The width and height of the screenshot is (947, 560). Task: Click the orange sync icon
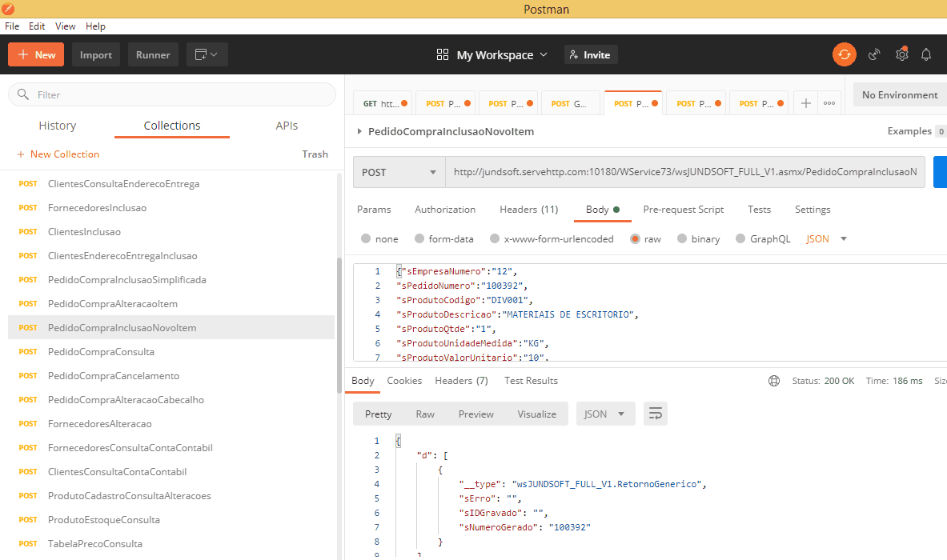(845, 54)
